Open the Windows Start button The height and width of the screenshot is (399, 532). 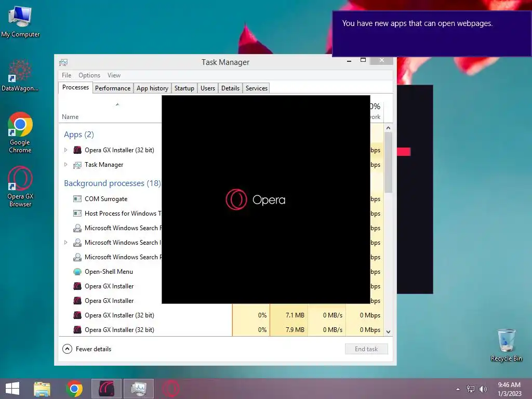tap(12, 389)
